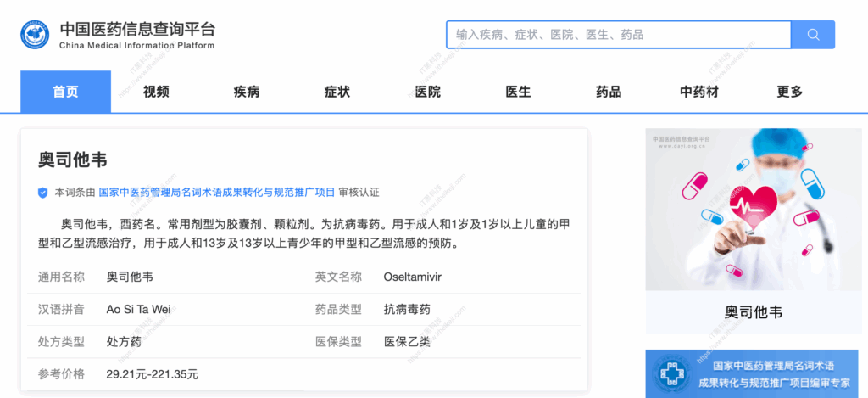The width and height of the screenshot is (868, 398).
Task: Click the drug description paragraph
Action: (304, 234)
